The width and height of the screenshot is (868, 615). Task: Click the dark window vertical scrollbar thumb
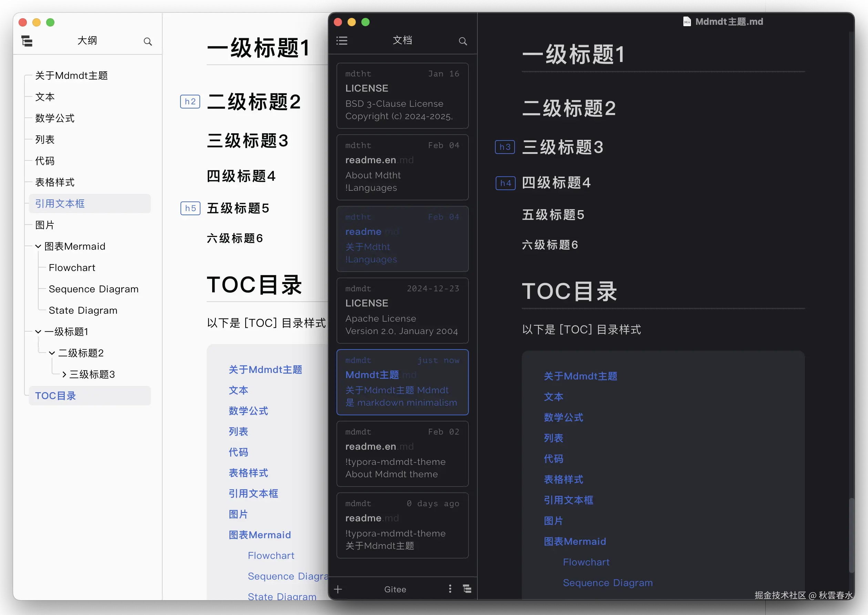(x=851, y=535)
